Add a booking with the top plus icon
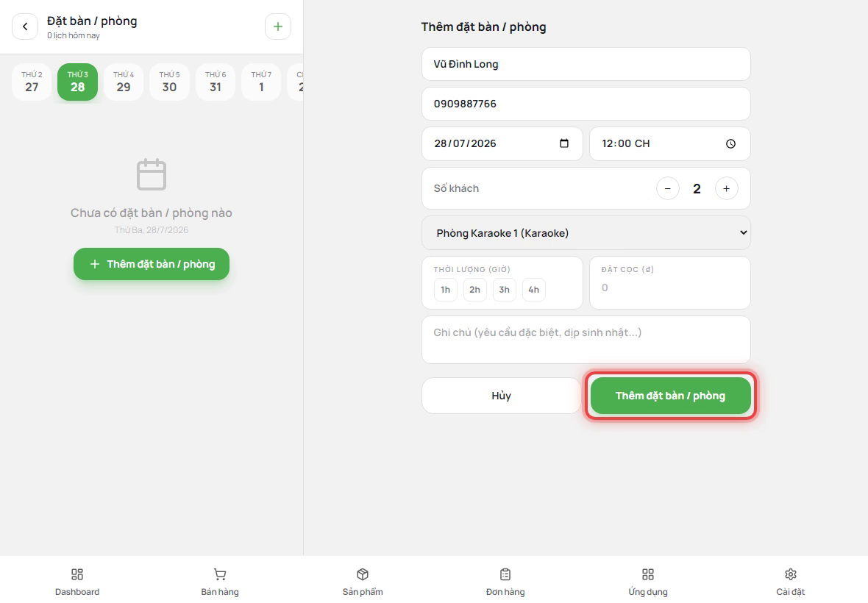 pos(278,26)
